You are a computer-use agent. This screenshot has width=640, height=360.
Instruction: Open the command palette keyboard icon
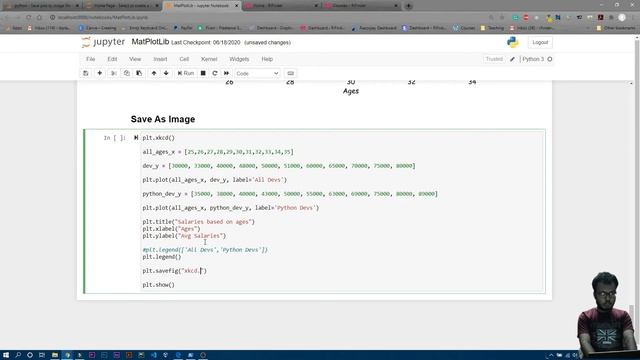tap(291, 73)
